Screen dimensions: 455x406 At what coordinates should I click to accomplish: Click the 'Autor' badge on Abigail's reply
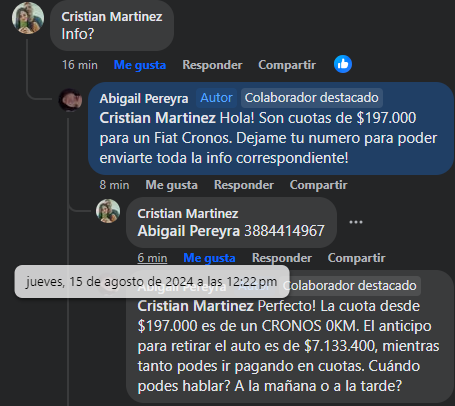(x=216, y=98)
